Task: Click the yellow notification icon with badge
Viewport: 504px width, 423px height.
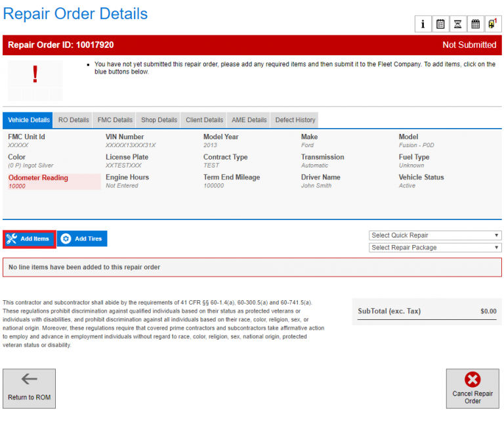Action: (493, 24)
